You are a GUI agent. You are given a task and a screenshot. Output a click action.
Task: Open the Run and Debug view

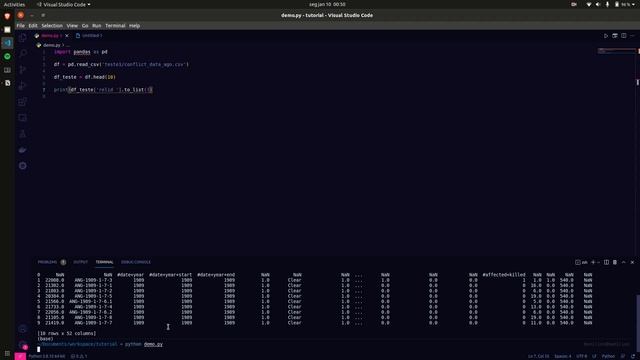(23, 85)
